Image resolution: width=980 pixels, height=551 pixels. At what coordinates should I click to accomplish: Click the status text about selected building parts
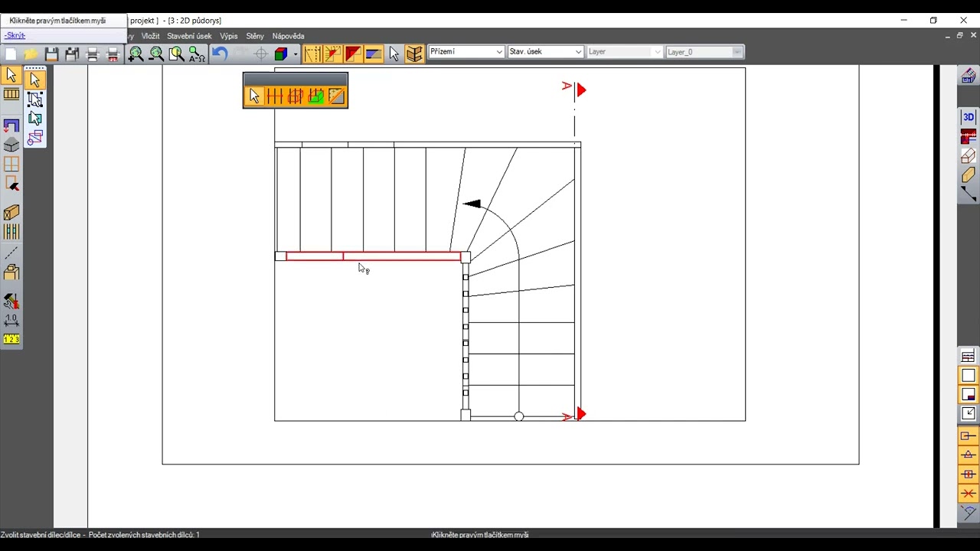click(x=100, y=535)
